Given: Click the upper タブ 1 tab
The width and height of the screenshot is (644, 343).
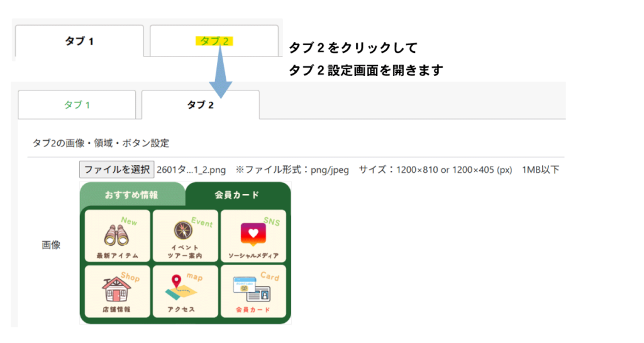Looking at the screenshot, I should pyautogui.click(x=79, y=42).
